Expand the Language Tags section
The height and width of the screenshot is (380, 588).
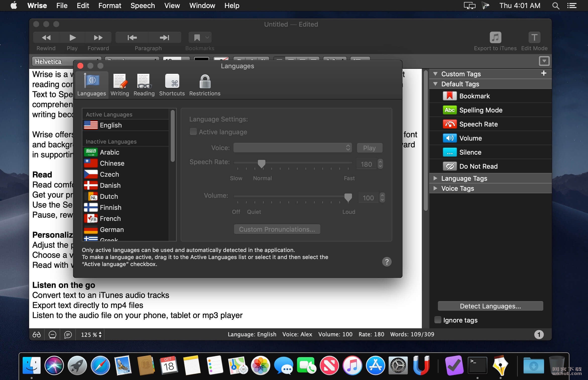tap(435, 178)
